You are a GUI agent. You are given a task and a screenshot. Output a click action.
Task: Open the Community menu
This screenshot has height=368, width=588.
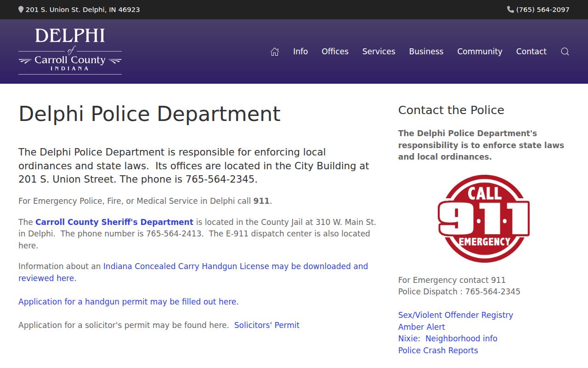tap(480, 52)
